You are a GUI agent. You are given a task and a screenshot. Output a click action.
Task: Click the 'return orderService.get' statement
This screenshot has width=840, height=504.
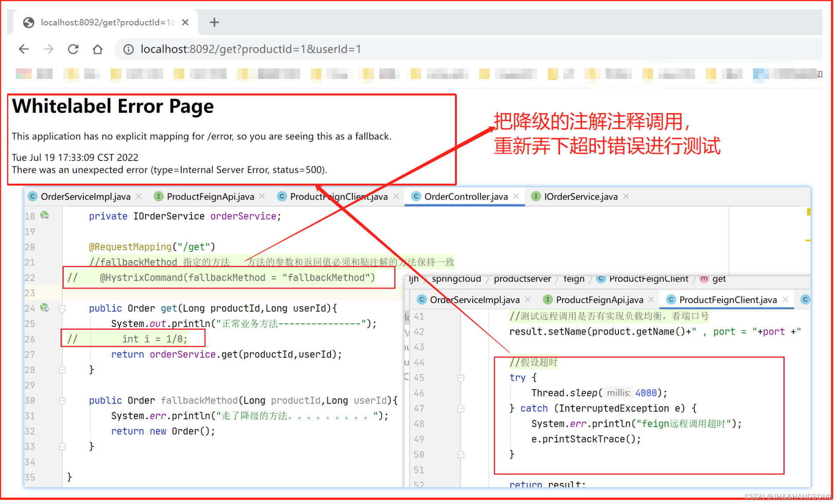(226, 354)
